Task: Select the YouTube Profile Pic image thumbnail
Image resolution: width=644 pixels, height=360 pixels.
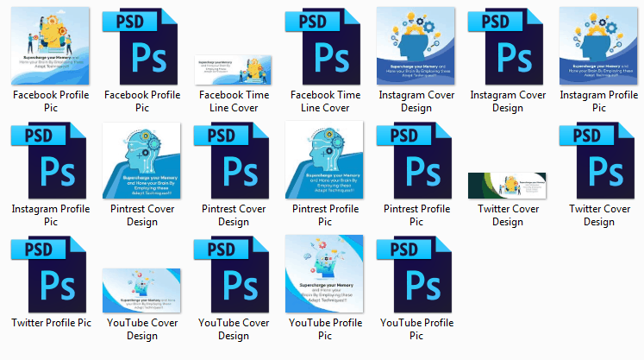Action: 324,274
